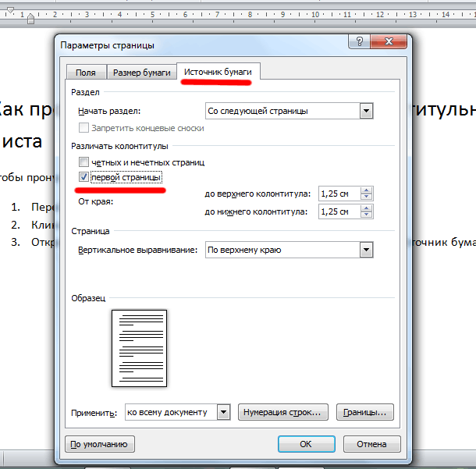
Task: Click the По верхнему краю combo text
Action: tap(244, 250)
